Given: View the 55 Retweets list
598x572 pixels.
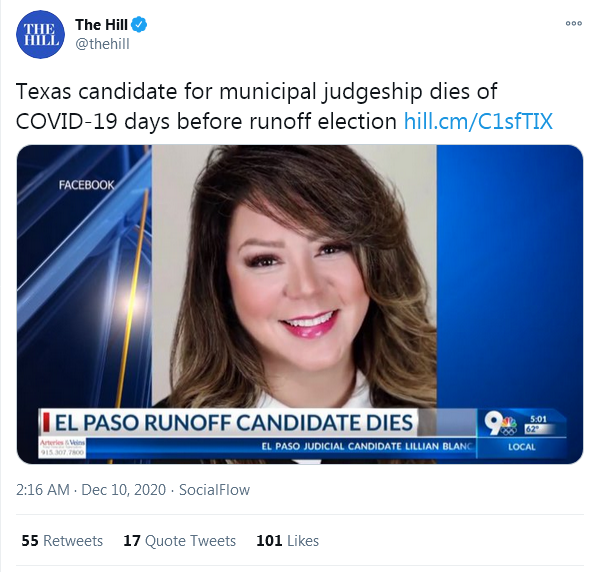Looking at the screenshot, I should coord(62,541).
